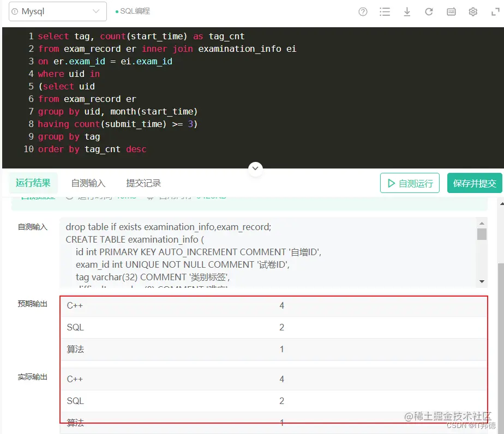
Task: Switch to the 自测输入 tab
Action: point(88,183)
